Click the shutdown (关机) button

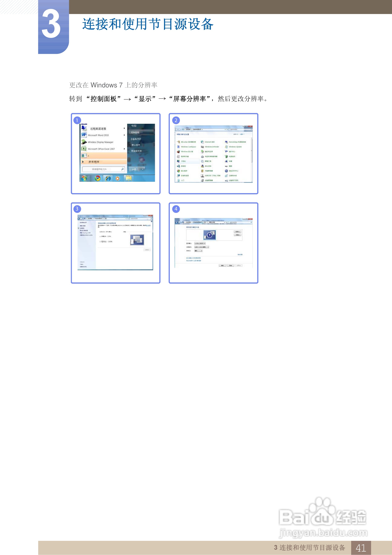(x=134, y=169)
